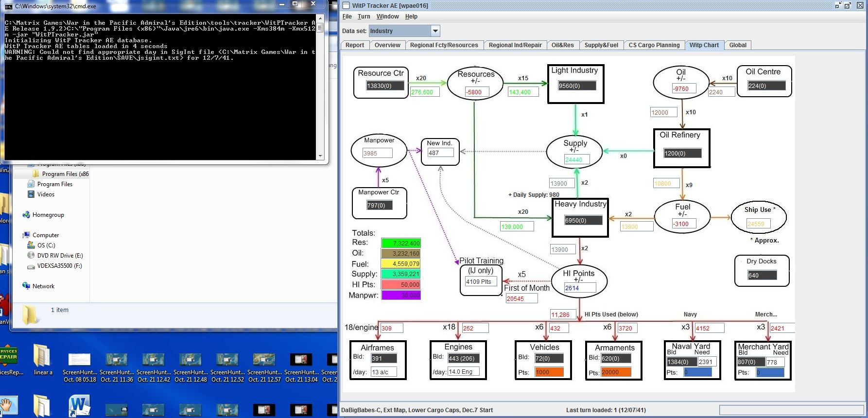Expand the Data set Industry dropdown

pyautogui.click(x=435, y=31)
